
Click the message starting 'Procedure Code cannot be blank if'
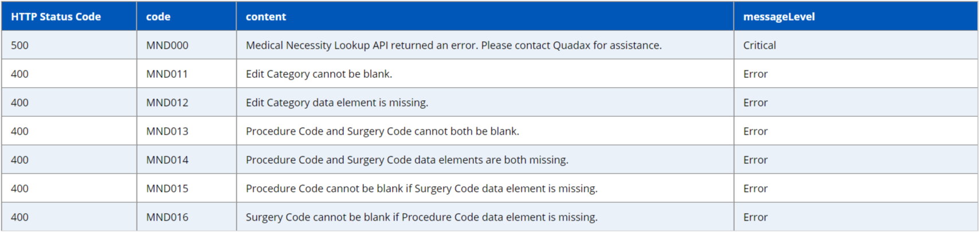tap(421, 188)
